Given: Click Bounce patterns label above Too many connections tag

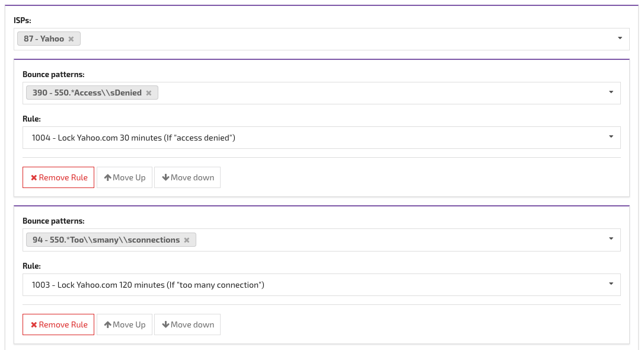Looking at the screenshot, I should 53,221.
